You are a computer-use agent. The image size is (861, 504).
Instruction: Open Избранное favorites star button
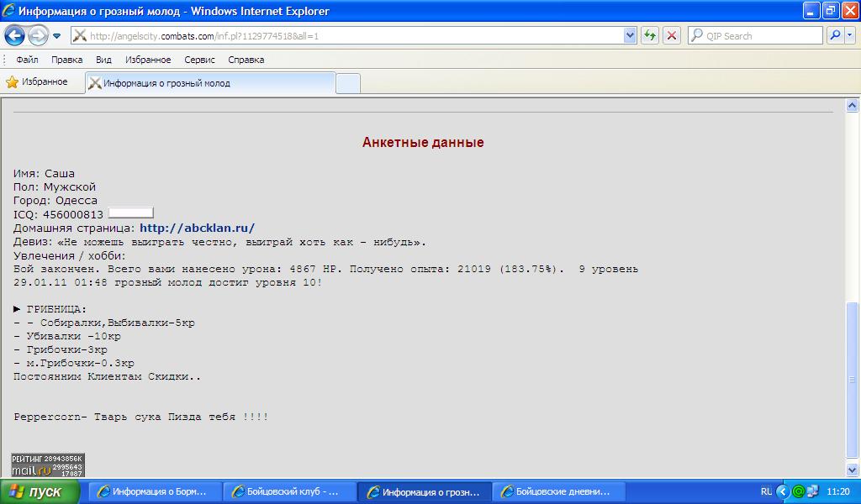37,82
